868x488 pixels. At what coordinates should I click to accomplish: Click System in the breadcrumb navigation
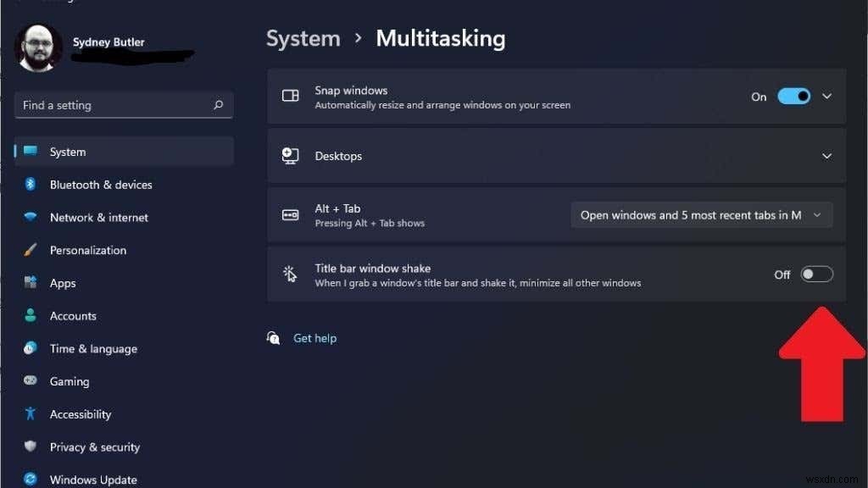[303, 38]
